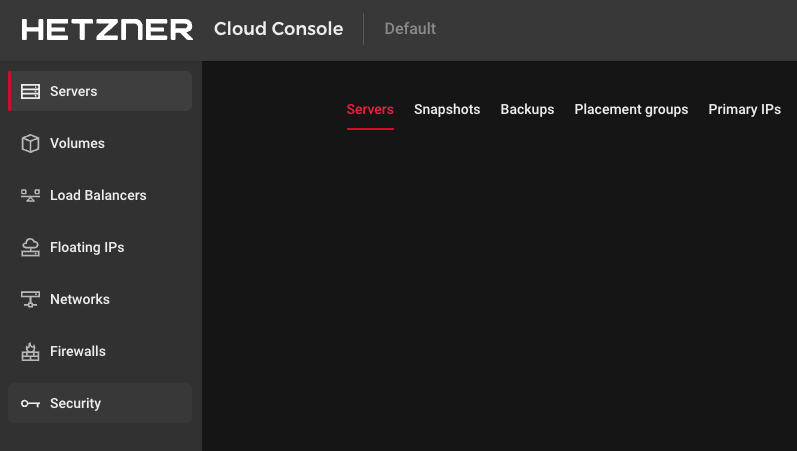Switch to the Backups tab
Image resolution: width=797 pixels, height=451 pixels.
(x=527, y=109)
